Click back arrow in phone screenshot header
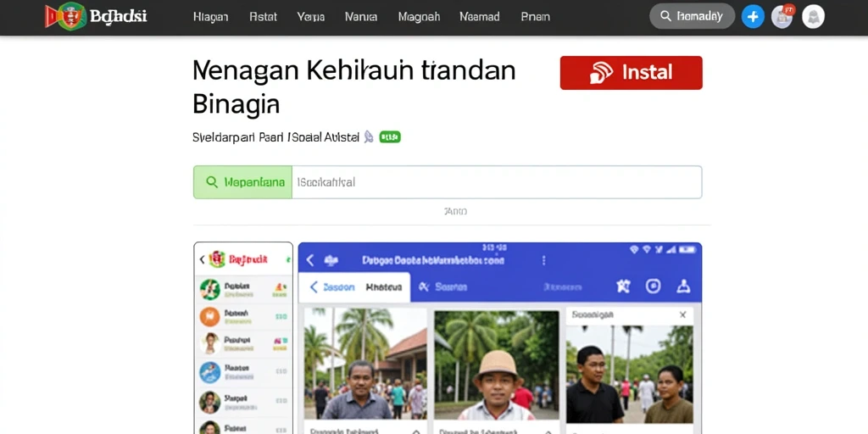Viewport: 868px width, 434px height. pos(202,259)
